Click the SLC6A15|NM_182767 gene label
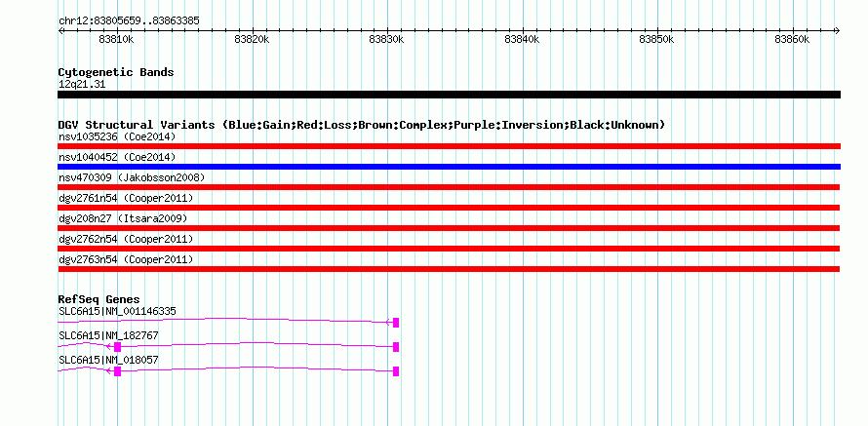This screenshot has height=426, width=868. pyautogui.click(x=108, y=335)
